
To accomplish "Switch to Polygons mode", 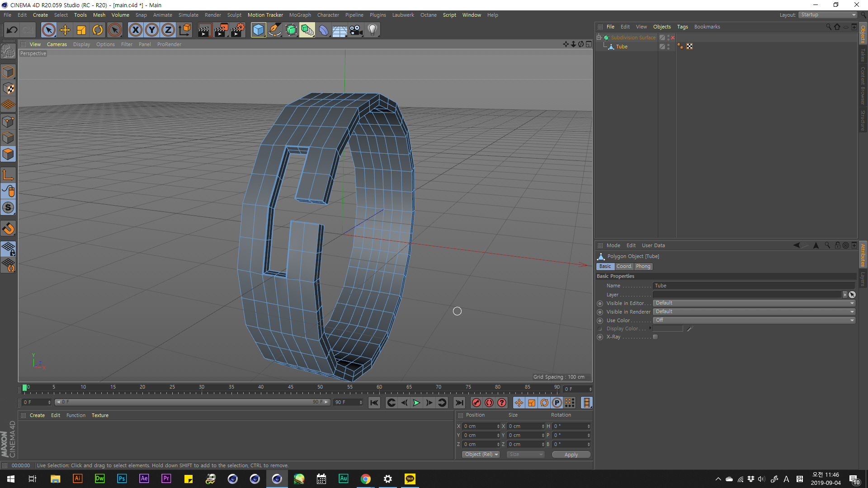I will 8,154.
